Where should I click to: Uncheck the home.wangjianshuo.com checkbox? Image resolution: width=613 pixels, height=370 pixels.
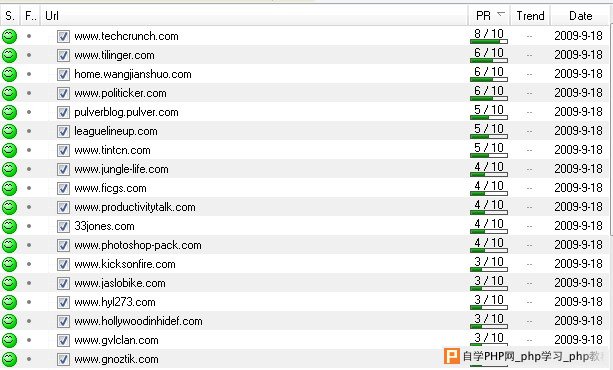(x=63, y=74)
